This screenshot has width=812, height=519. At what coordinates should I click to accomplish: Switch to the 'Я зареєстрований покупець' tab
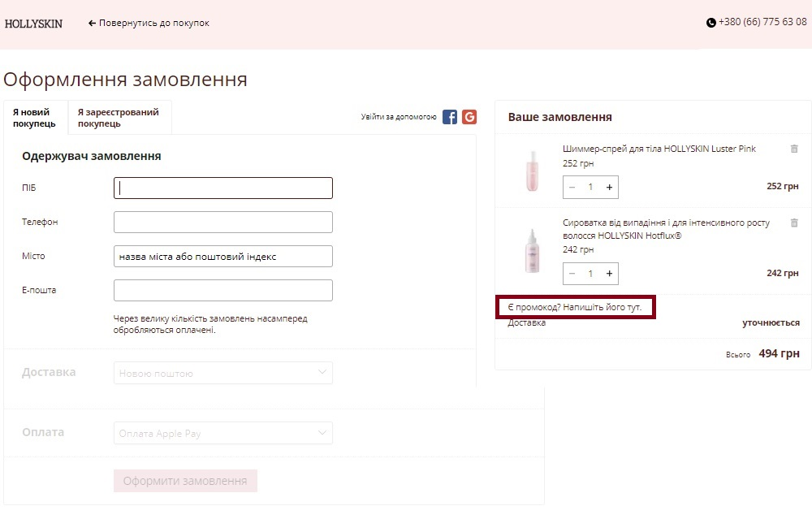(119, 117)
